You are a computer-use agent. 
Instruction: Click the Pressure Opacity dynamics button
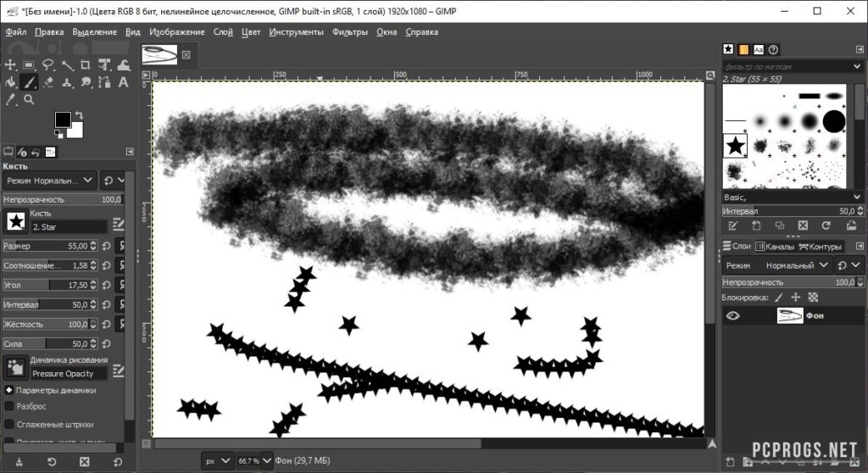(68, 374)
